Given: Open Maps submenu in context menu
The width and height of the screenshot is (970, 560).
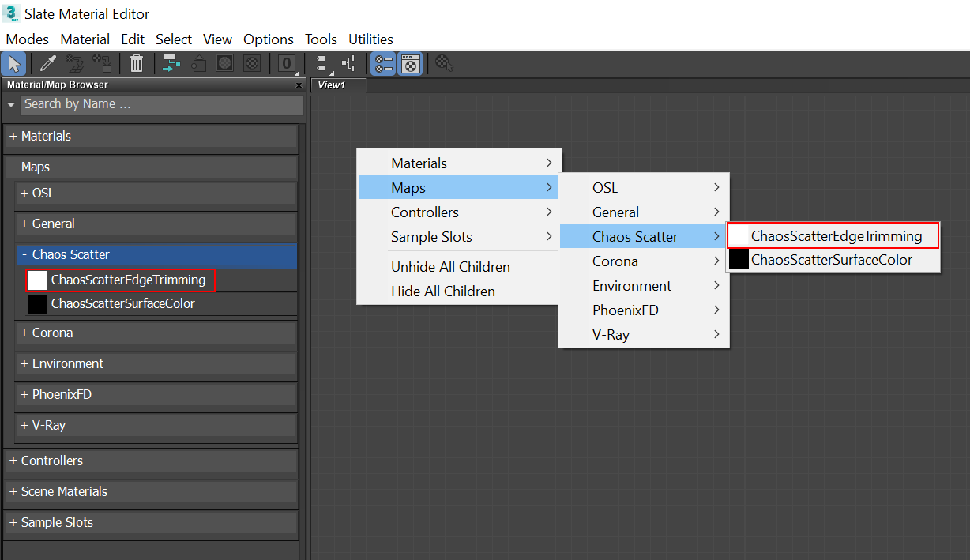Looking at the screenshot, I should coord(459,187).
